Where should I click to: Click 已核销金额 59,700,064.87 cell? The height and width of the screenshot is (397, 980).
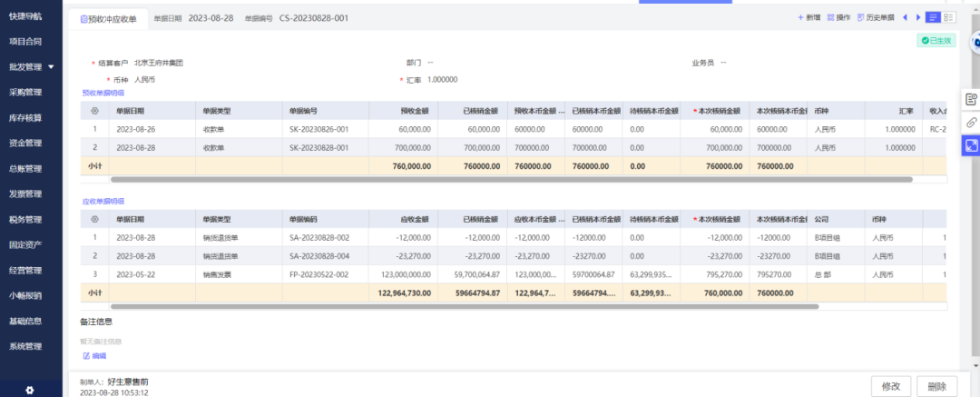tap(473, 275)
